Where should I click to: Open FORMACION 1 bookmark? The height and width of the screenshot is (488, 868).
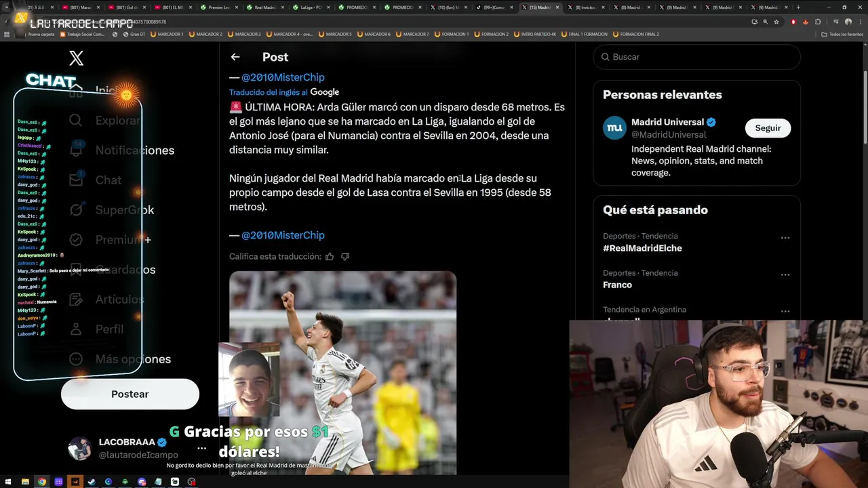[x=452, y=34]
